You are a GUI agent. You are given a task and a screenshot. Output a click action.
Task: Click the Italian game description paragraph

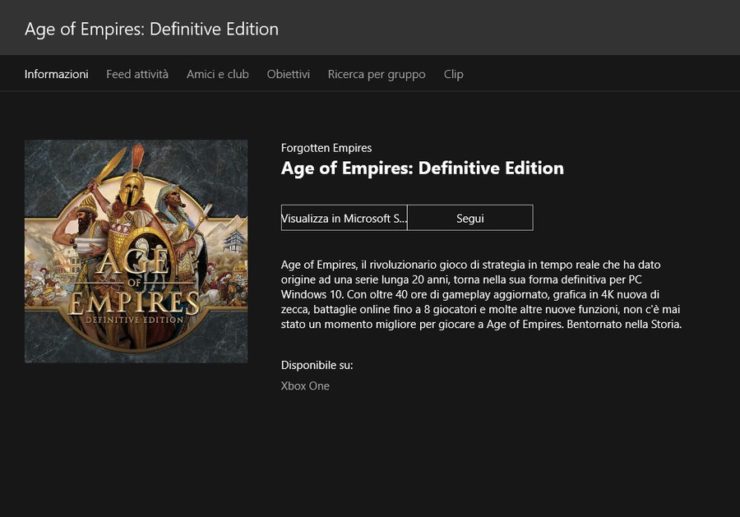point(481,294)
